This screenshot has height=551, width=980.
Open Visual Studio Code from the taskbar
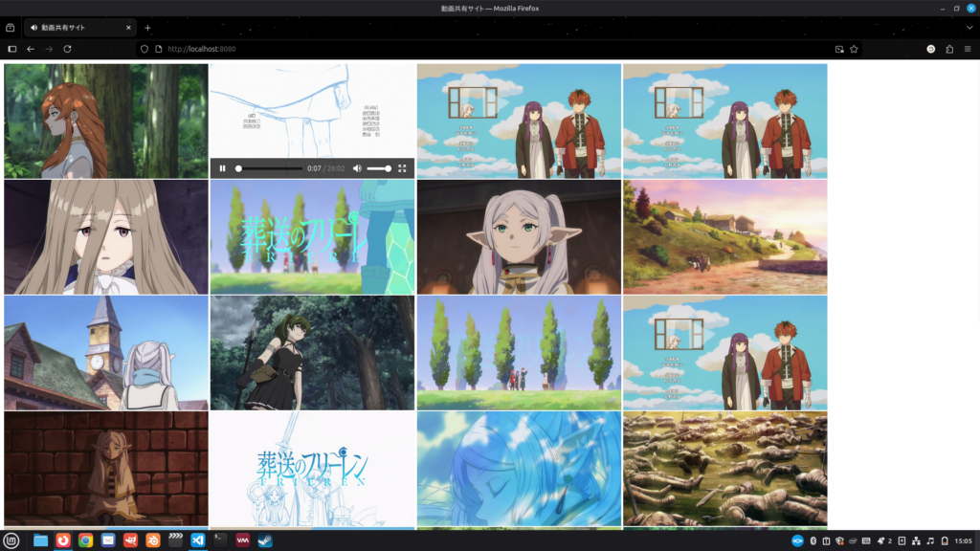(198, 540)
